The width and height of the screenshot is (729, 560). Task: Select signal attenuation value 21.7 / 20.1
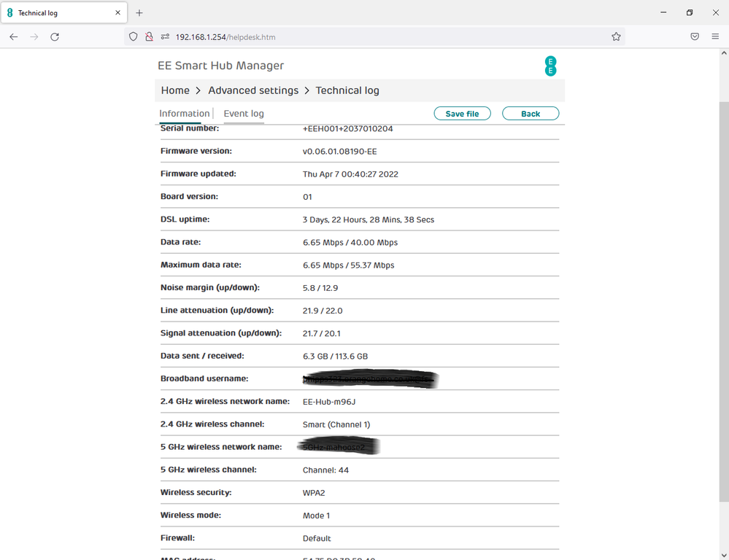click(321, 334)
